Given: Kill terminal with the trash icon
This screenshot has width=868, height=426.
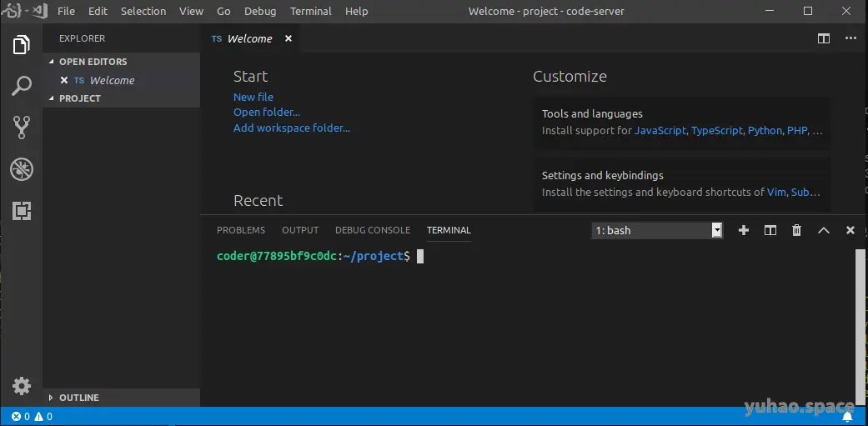Looking at the screenshot, I should tap(796, 230).
